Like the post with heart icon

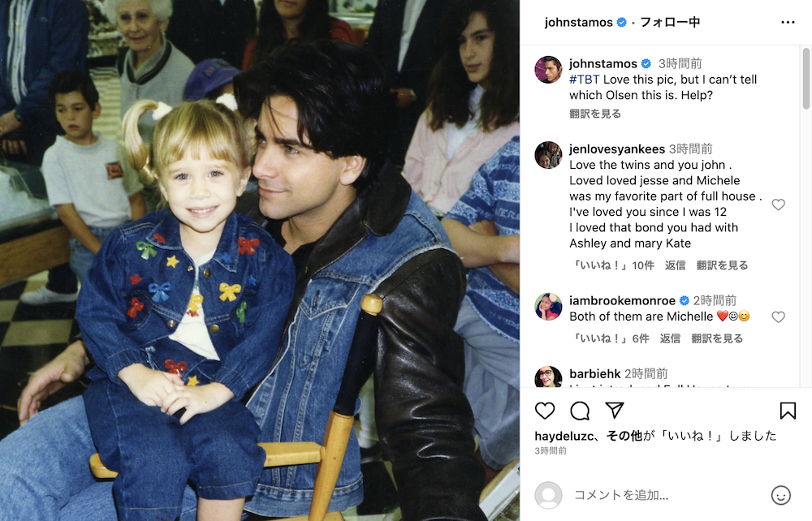(545, 411)
